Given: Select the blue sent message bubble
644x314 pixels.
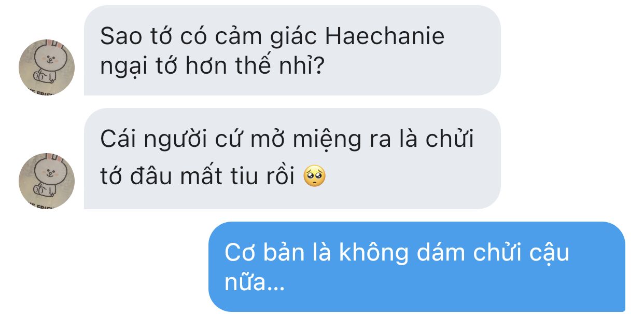Looking at the screenshot, I should coord(417,267).
